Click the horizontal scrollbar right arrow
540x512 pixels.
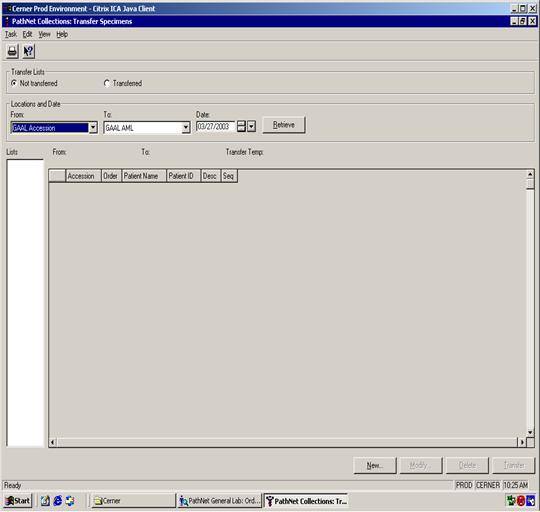pos(522,442)
